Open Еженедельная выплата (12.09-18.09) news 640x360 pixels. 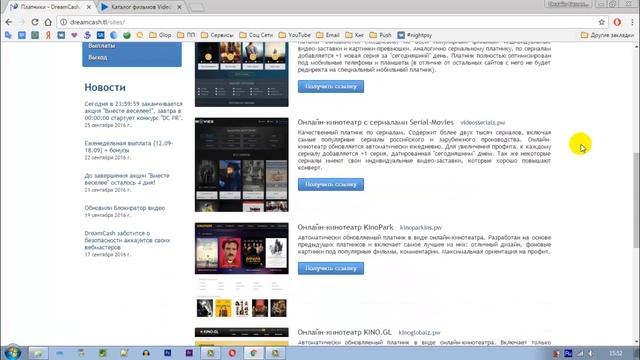click(x=129, y=147)
